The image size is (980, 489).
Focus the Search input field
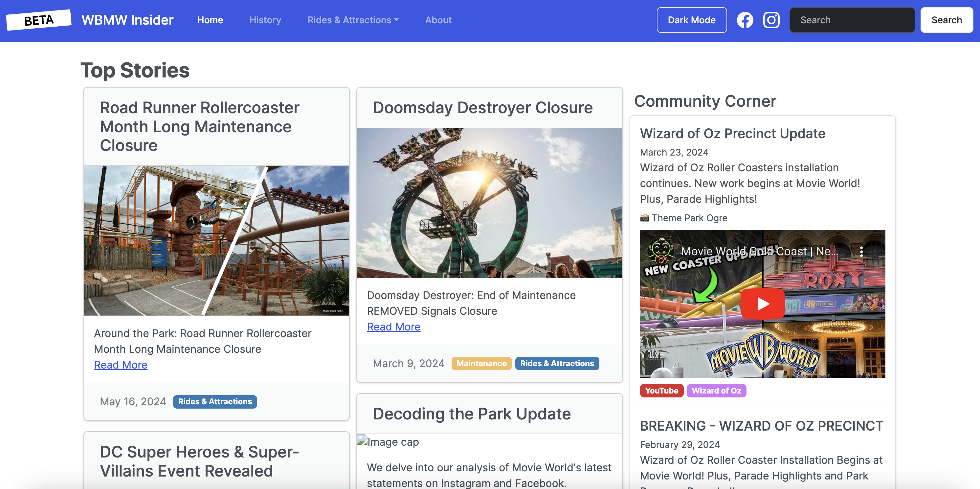pos(852,20)
